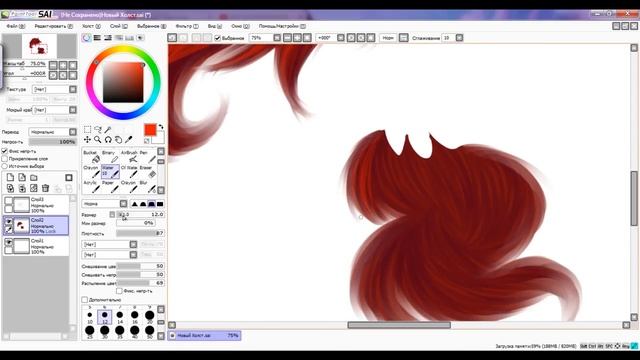Hide Слой1 layer using eye toggle
640x360 pixels.
pyautogui.click(x=8, y=242)
